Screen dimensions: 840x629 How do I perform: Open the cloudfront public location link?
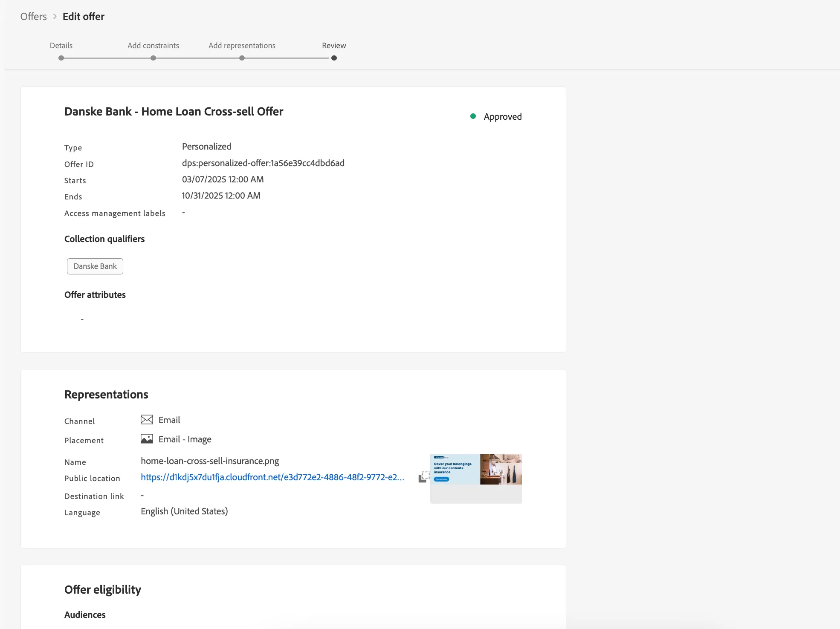tap(272, 477)
